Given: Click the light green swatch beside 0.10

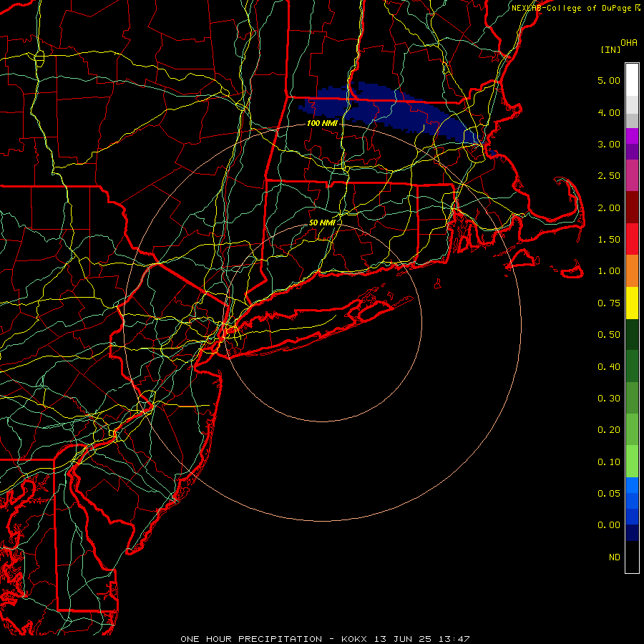Looking at the screenshot, I should [x=632, y=462].
